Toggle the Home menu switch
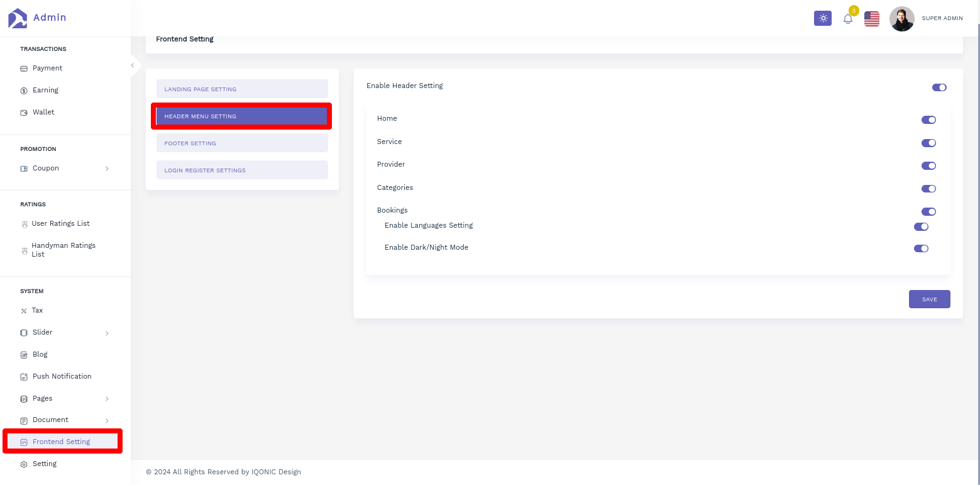980x485 pixels. point(928,120)
